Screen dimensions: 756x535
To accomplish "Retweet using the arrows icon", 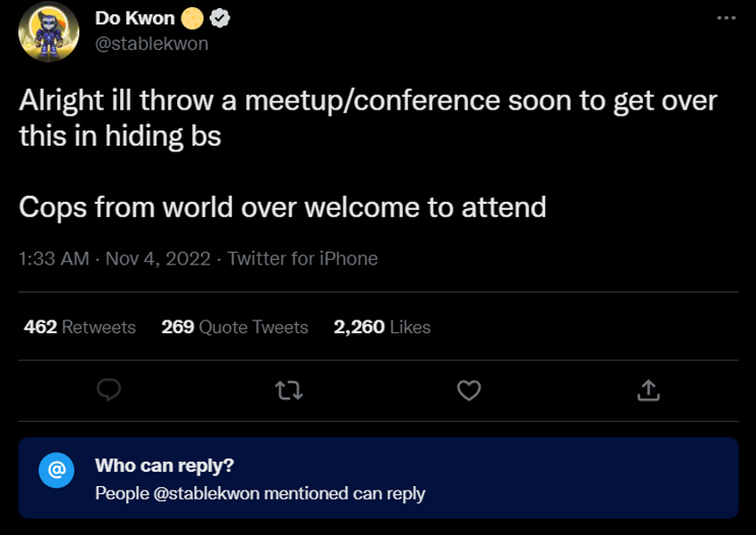I will tap(289, 390).
